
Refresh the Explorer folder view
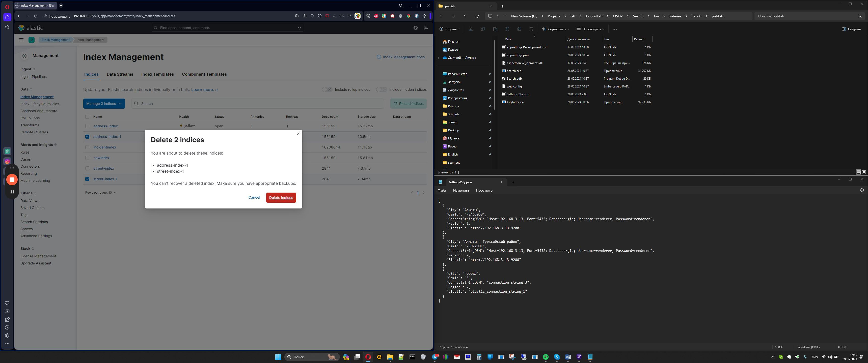(477, 16)
